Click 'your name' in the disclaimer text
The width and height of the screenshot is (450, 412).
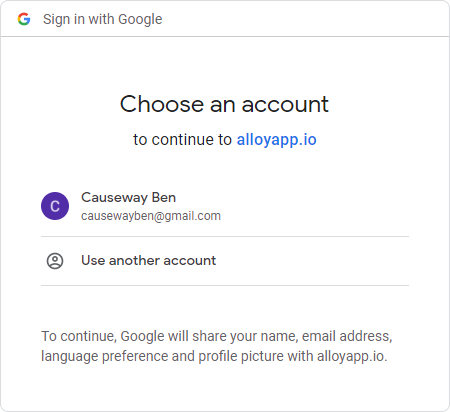click(263, 337)
